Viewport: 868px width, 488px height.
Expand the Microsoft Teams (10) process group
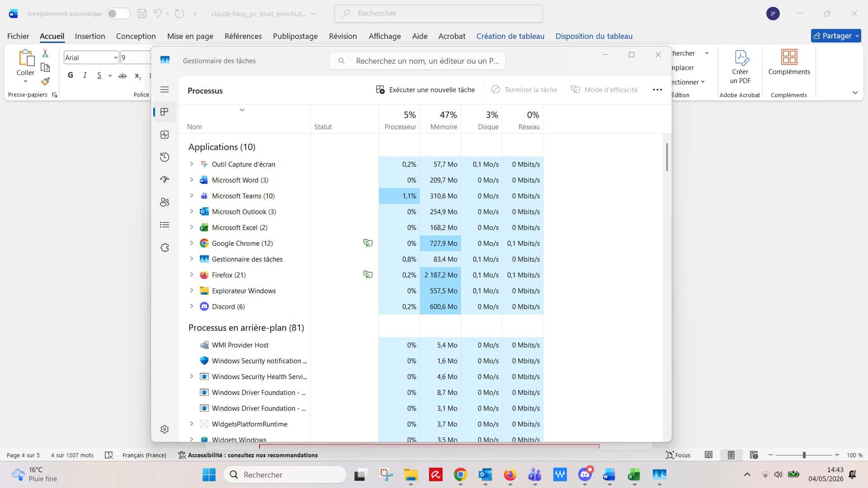pos(191,196)
